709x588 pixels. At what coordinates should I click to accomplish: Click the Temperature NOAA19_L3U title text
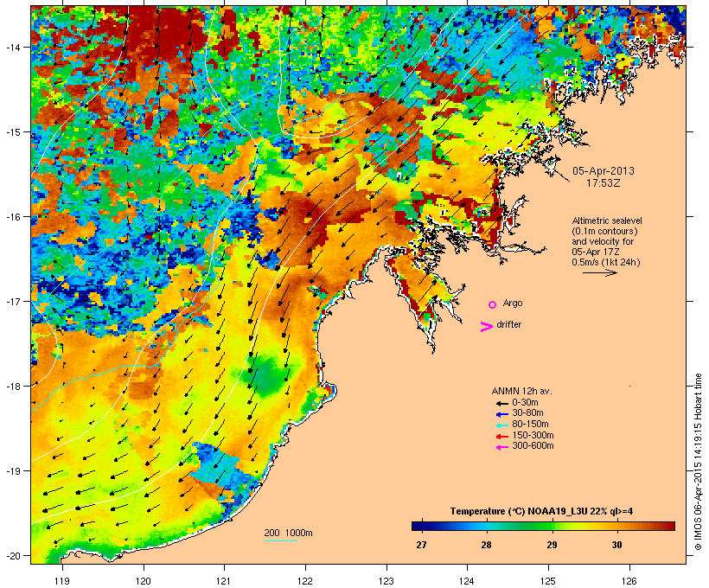[541, 511]
